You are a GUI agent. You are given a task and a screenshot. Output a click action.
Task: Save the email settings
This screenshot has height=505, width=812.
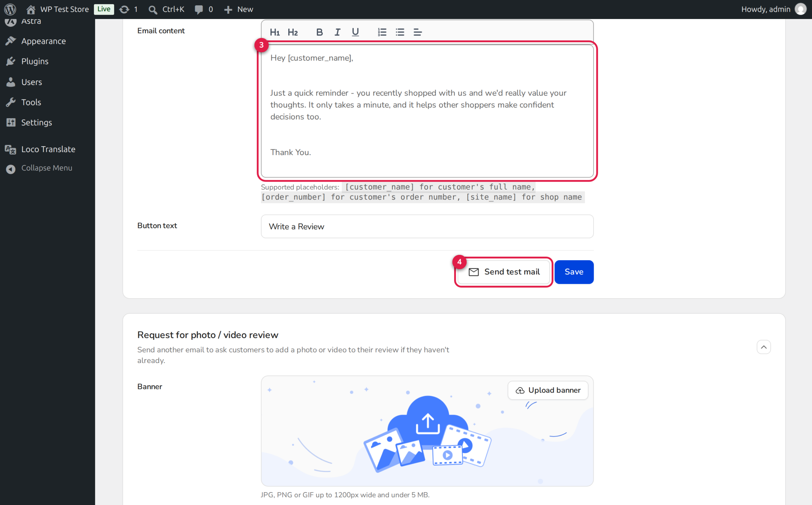coord(574,272)
